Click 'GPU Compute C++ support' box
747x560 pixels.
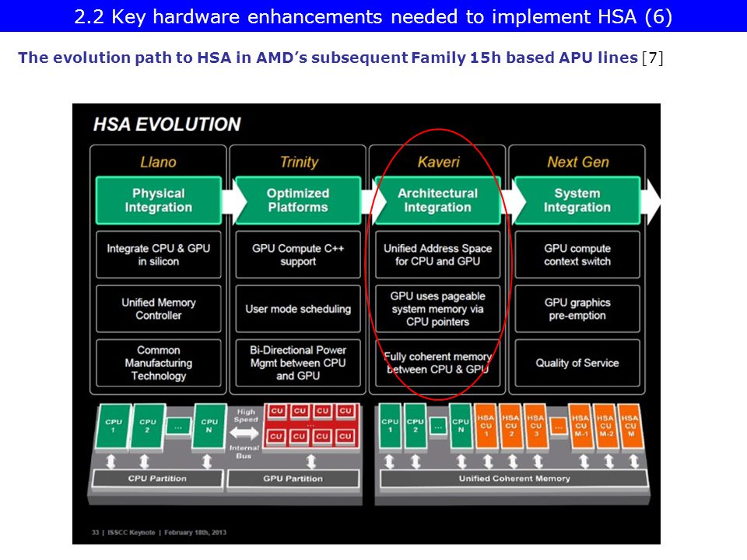(298, 255)
